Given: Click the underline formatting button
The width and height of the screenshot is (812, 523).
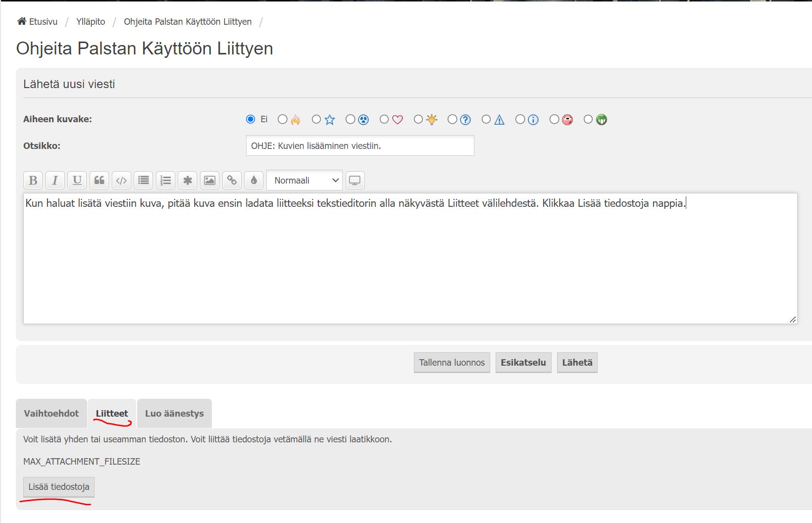Looking at the screenshot, I should pyautogui.click(x=77, y=181).
